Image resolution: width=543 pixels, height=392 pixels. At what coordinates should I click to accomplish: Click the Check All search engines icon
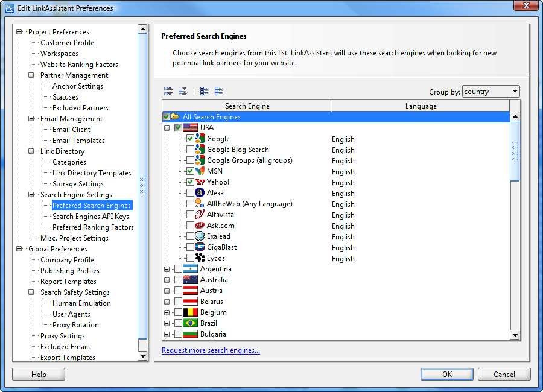tap(205, 92)
